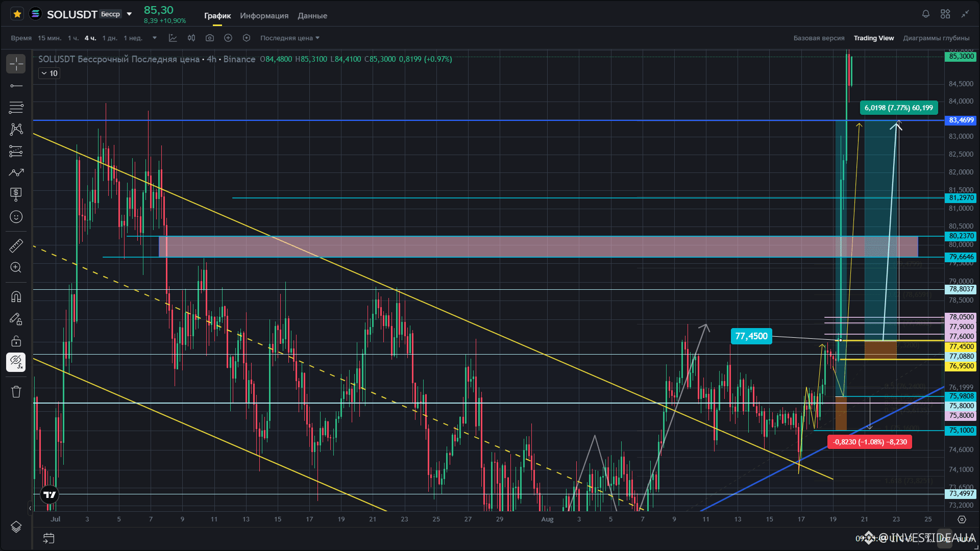Select the Fibonacci retracement tool
This screenshot has height=551, width=980.
click(x=16, y=108)
